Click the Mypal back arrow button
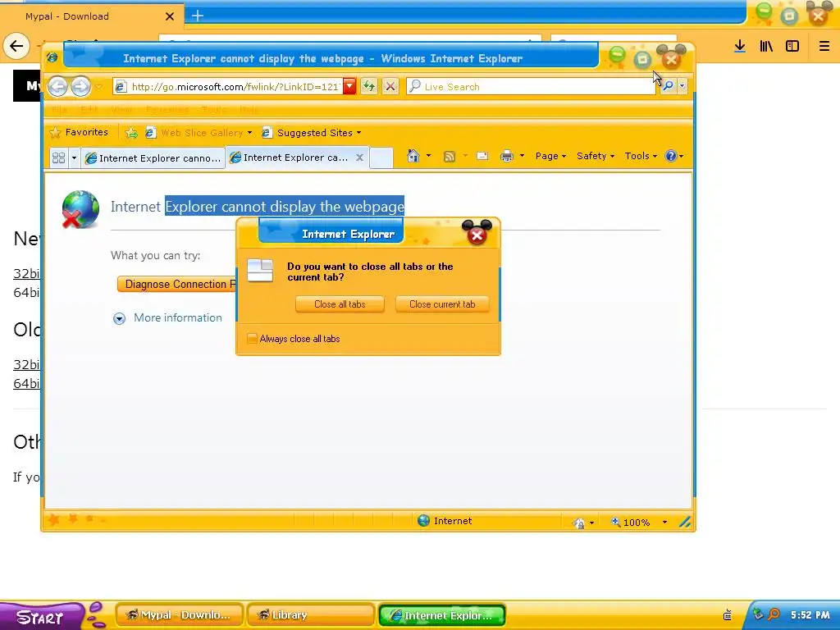The height and width of the screenshot is (630, 840). 16,46
